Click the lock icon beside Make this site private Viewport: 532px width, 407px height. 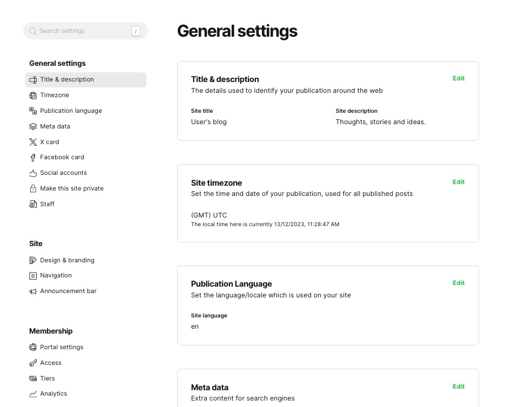[33, 188]
